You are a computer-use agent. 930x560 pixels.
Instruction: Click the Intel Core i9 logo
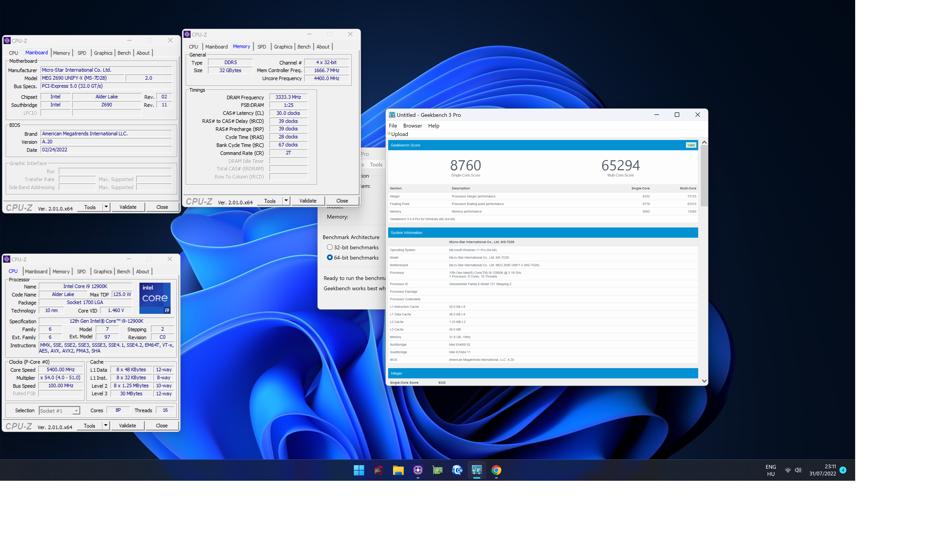(x=155, y=298)
